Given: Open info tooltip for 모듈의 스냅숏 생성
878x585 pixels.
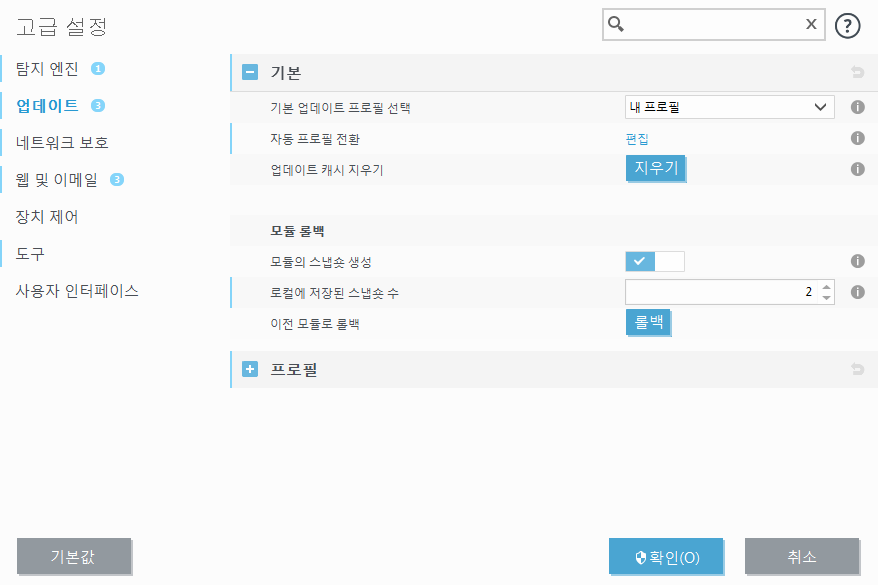Looking at the screenshot, I should (x=857, y=261).
